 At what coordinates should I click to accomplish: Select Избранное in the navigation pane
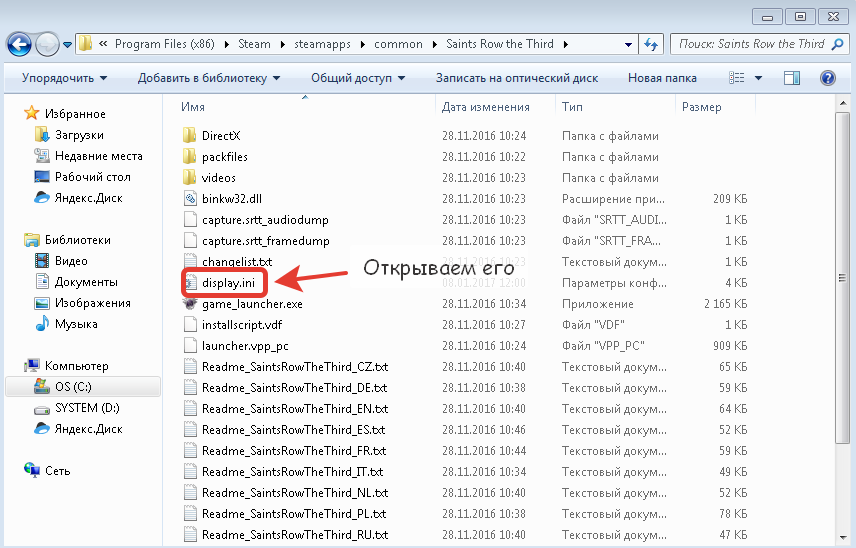point(64,114)
